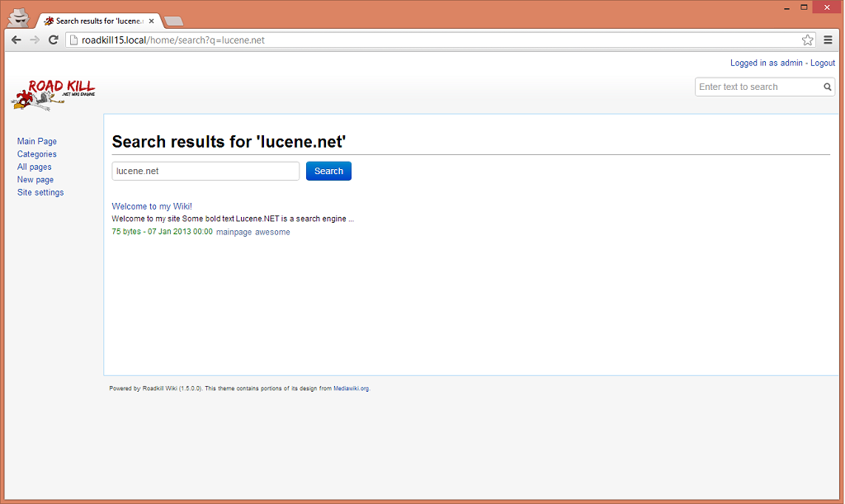The width and height of the screenshot is (845, 504).
Task: Focus the 'lucene.net' search text field
Action: [x=205, y=171]
